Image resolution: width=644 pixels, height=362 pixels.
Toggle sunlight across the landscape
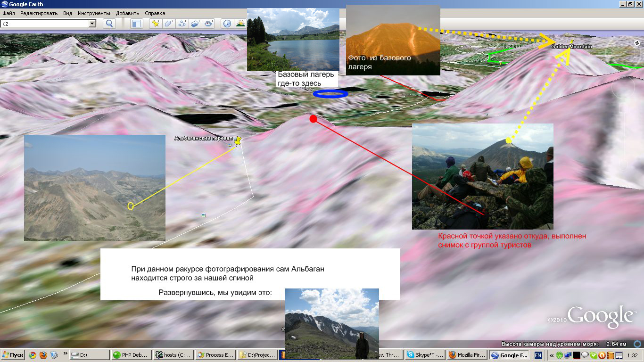240,24
